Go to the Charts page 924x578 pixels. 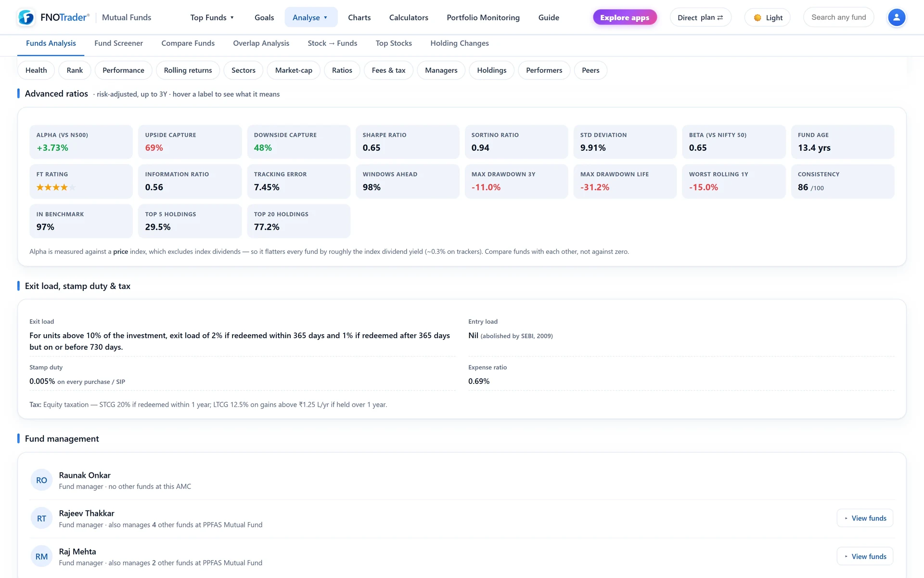[359, 17]
